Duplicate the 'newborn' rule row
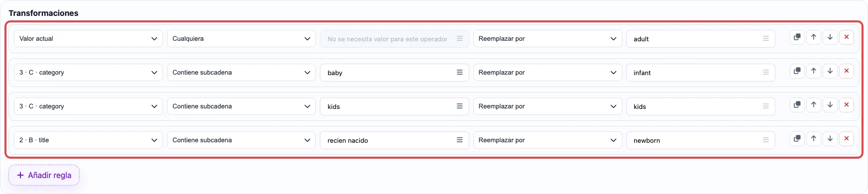868x194 pixels. point(797,139)
